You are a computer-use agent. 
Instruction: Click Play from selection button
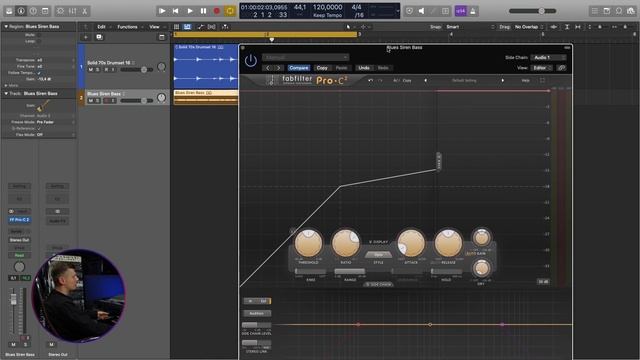tap(162, 11)
